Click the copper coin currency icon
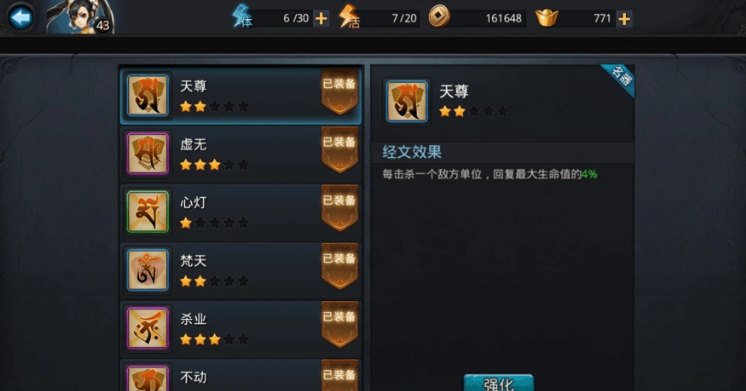Viewport: 746px width, 391px height. point(439,18)
